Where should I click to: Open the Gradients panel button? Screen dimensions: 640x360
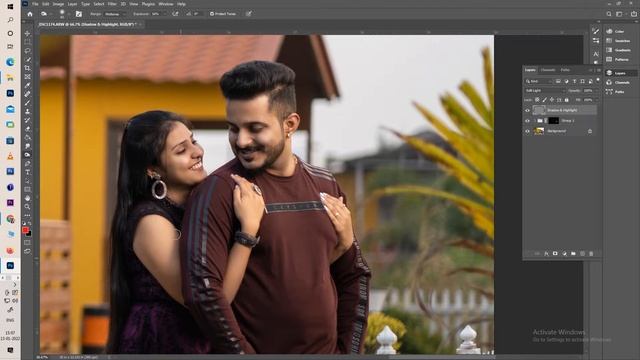(619, 50)
